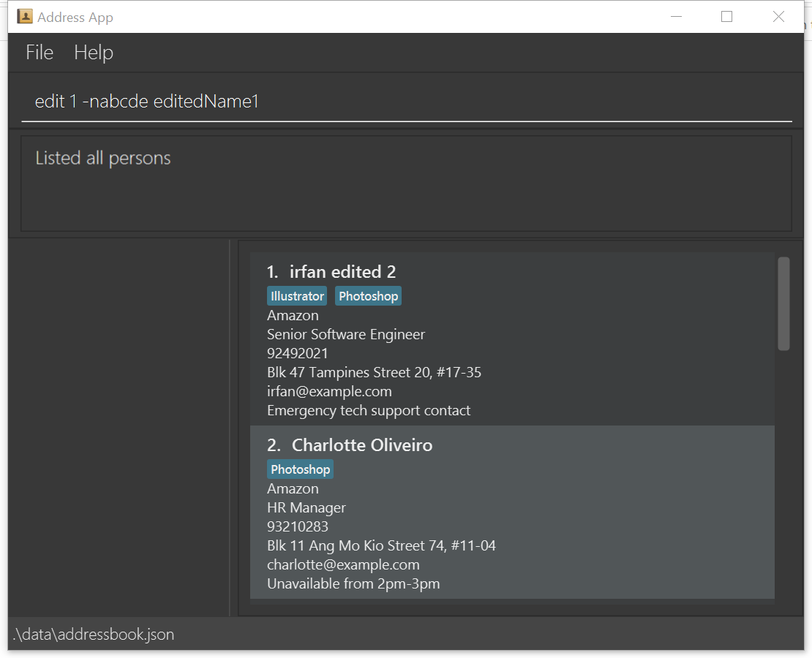The width and height of the screenshot is (812, 658).
Task: Open the Help menu
Action: (x=93, y=53)
